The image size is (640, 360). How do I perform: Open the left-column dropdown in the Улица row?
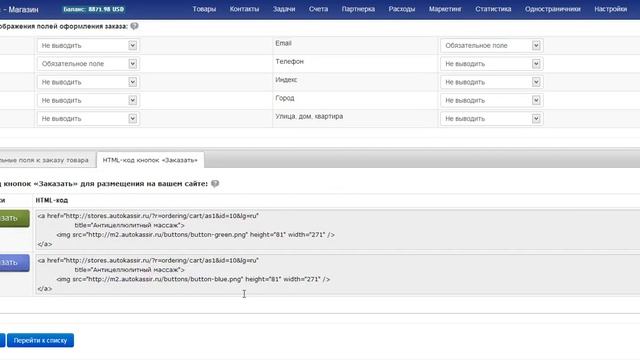88,119
